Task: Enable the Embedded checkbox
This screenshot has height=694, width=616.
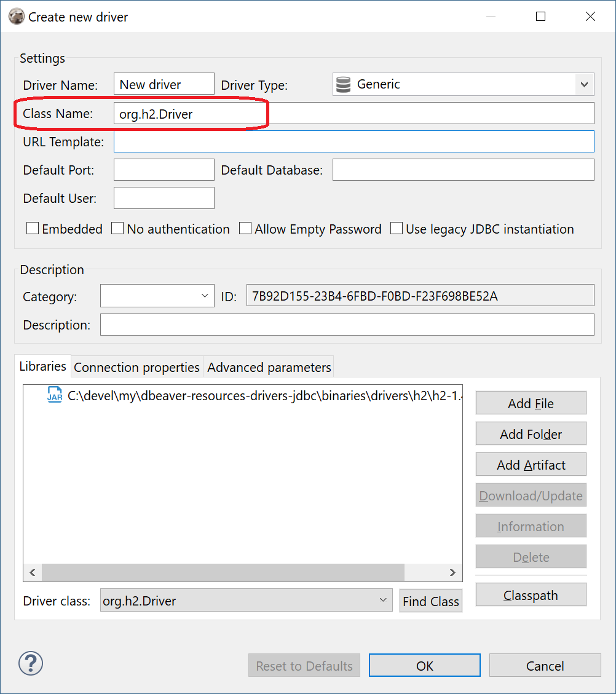Action: pyautogui.click(x=32, y=228)
